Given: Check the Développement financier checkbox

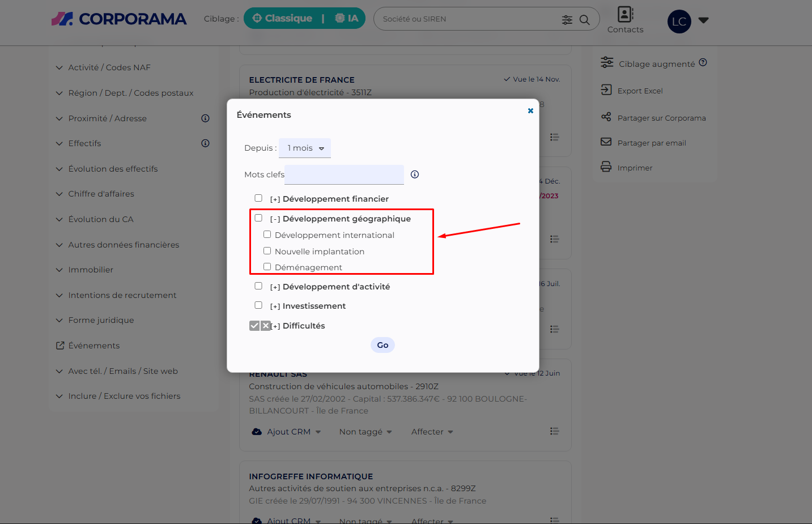Looking at the screenshot, I should [x=258, y=198].
